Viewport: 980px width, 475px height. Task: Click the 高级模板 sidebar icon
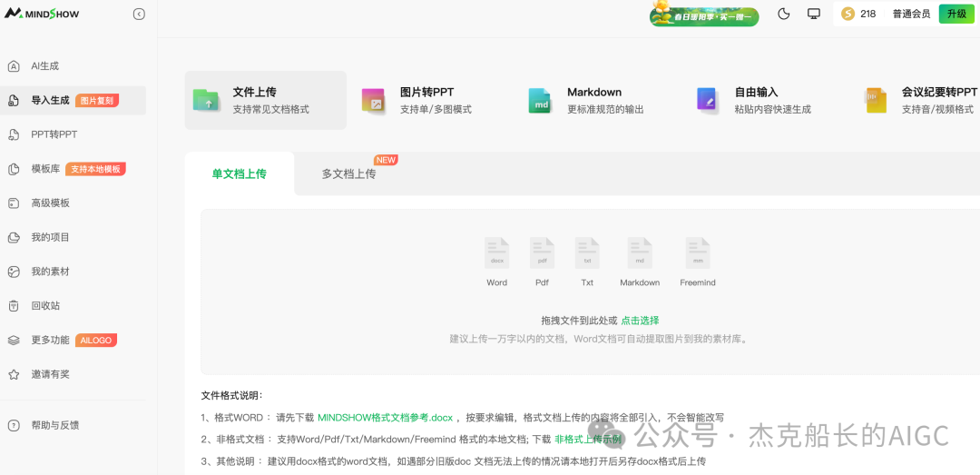(13, 203)
